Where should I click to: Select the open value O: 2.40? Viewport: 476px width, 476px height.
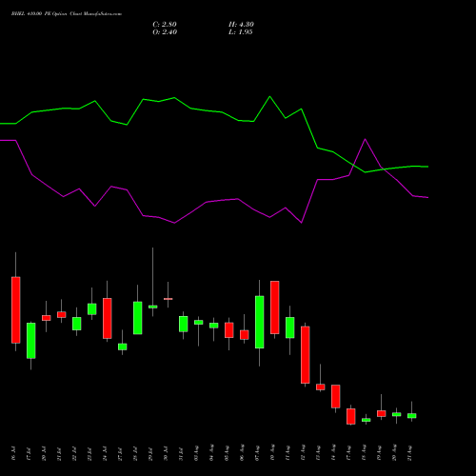(x=165, y=32)
